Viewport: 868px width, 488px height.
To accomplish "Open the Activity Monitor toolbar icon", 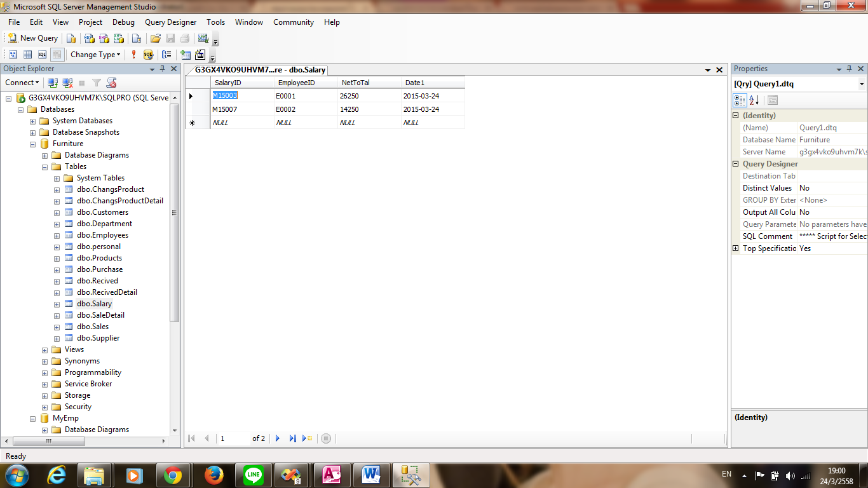I will pyautogui.click(x=203, y=38).
